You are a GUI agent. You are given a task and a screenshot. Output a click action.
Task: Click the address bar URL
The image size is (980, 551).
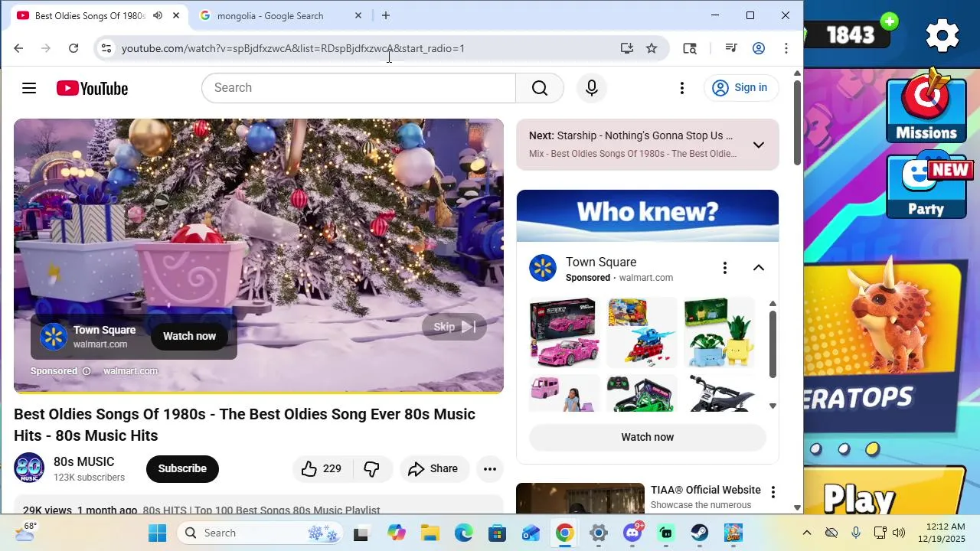pos(293,49)
